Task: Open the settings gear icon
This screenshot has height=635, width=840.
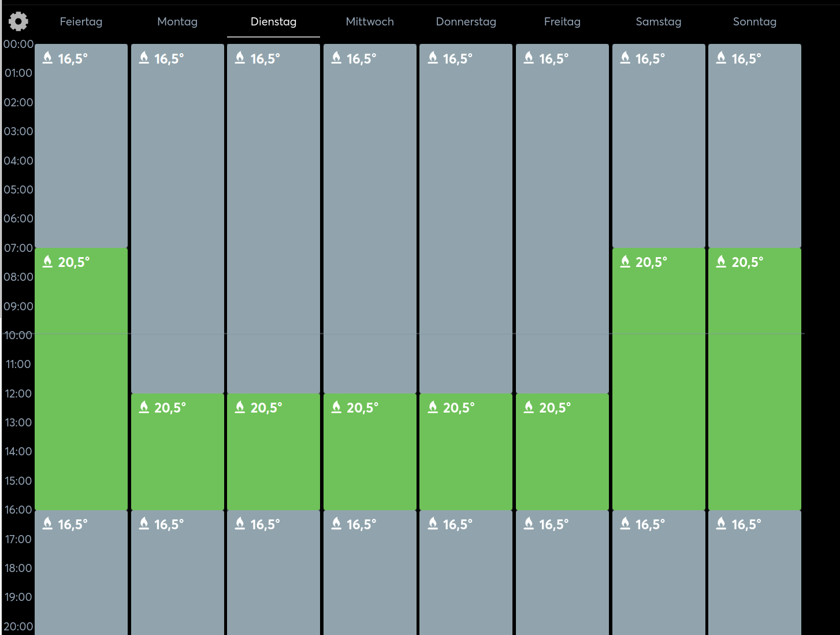Action: [18, 21]
